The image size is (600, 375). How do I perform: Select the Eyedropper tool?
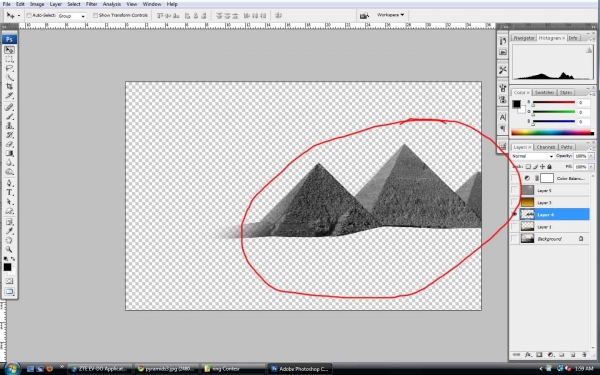9,231
